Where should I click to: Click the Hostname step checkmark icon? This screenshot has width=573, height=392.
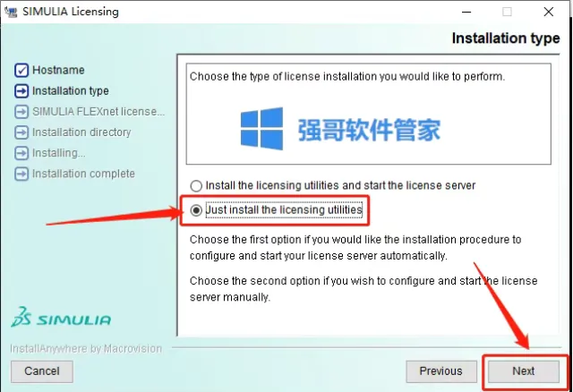pos(21,70)
